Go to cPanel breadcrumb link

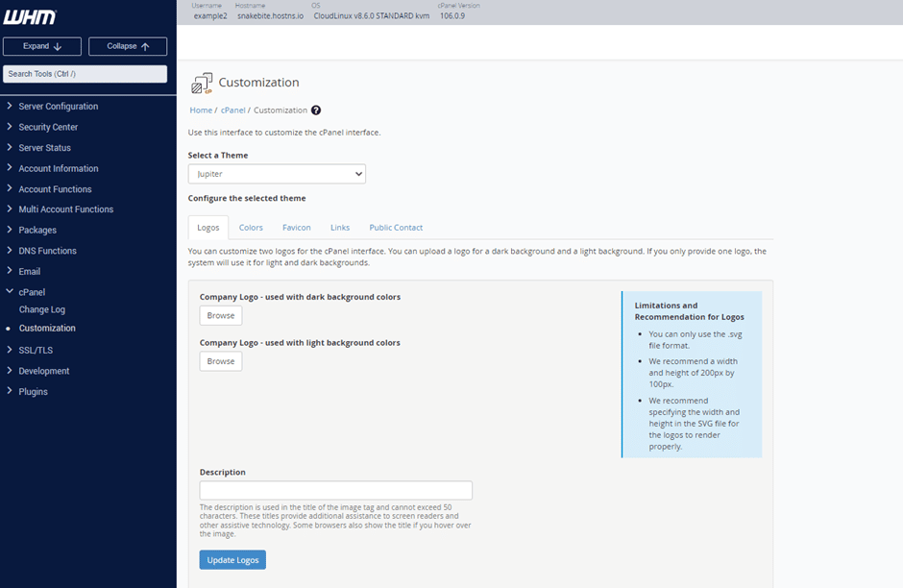(232, 110)
